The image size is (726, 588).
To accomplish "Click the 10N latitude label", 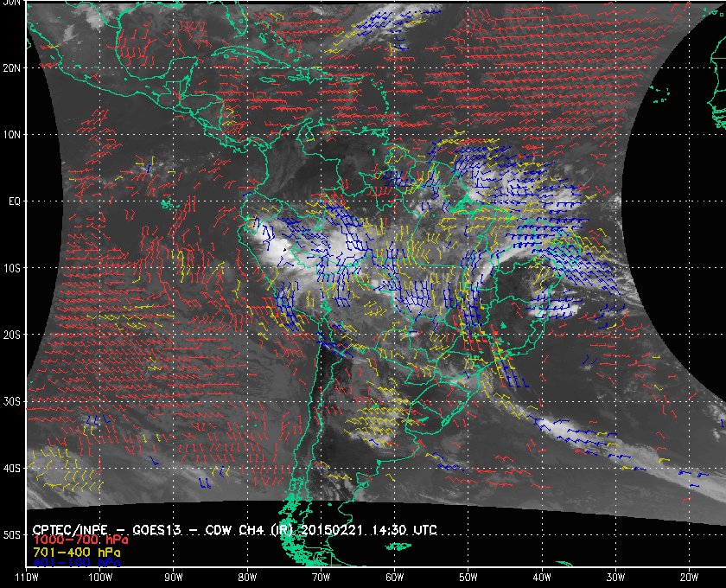I will [x=12, y=134].
